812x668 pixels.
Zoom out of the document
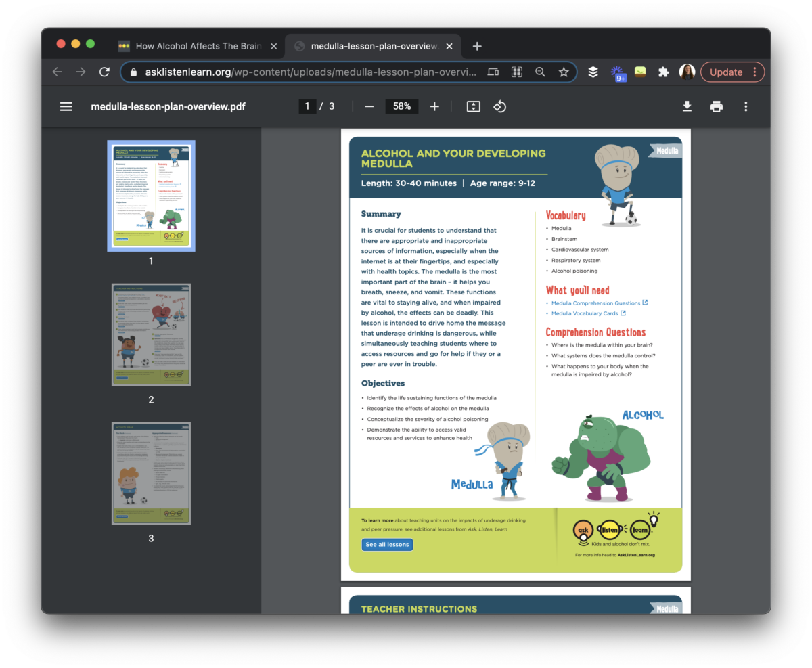(369, 106)
